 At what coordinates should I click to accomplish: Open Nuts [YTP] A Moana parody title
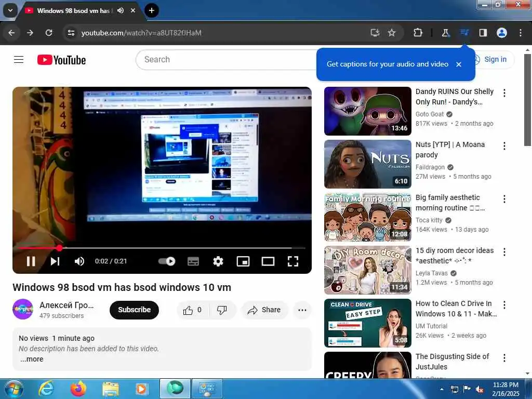[x=450, y=150]
